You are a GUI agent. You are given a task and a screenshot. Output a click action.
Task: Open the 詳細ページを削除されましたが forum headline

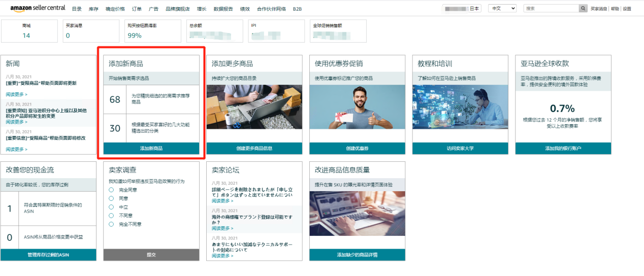(x=252, y=192)
